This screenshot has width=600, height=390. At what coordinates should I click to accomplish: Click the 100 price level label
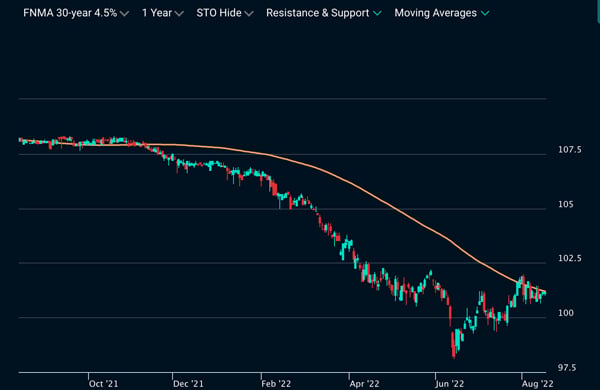click(566, 313)
